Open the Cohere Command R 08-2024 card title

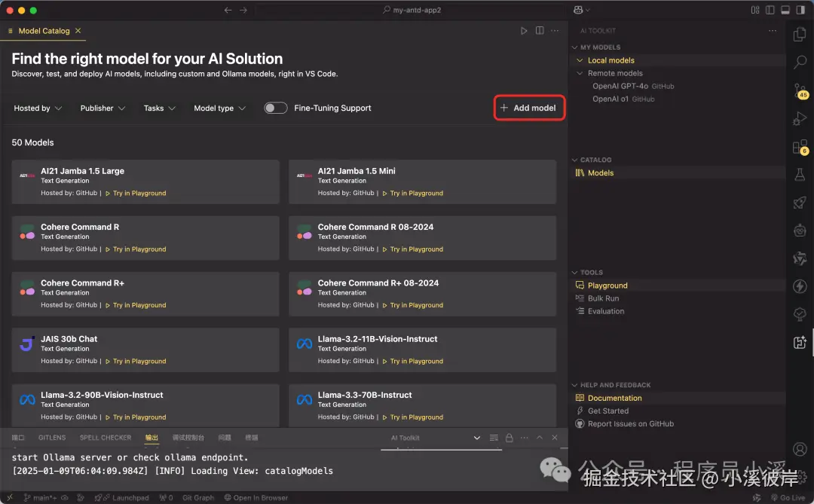click(x=375, y=227)
